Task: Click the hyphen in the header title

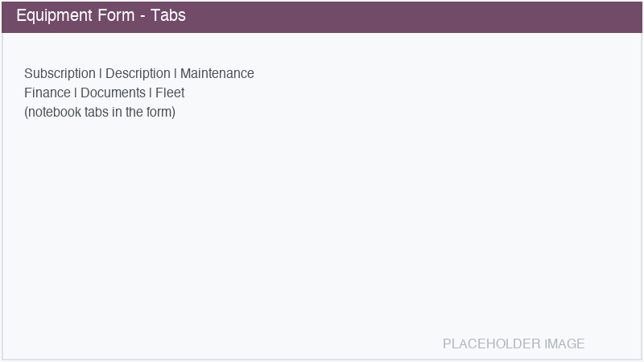Action: point(143,15)
